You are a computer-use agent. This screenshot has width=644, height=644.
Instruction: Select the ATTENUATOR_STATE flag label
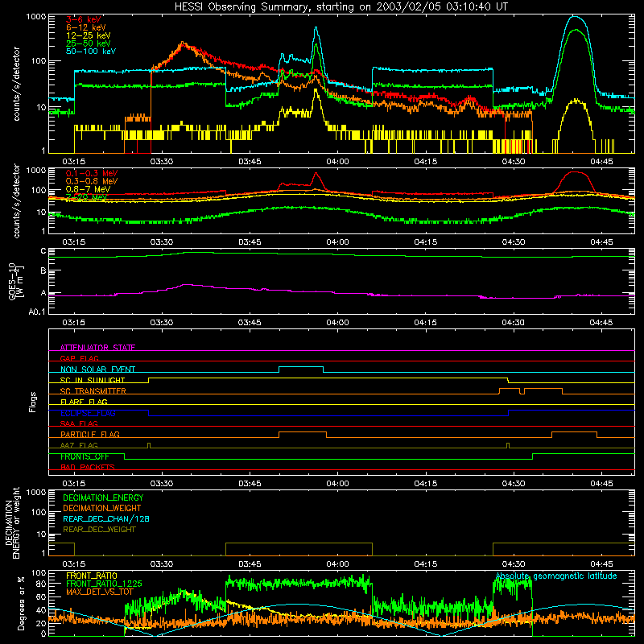pos(97,348)
